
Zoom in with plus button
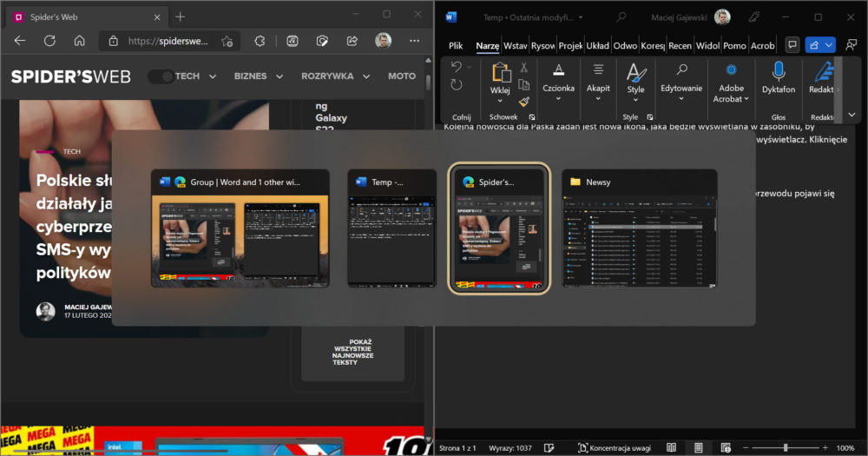coord(825,447)
